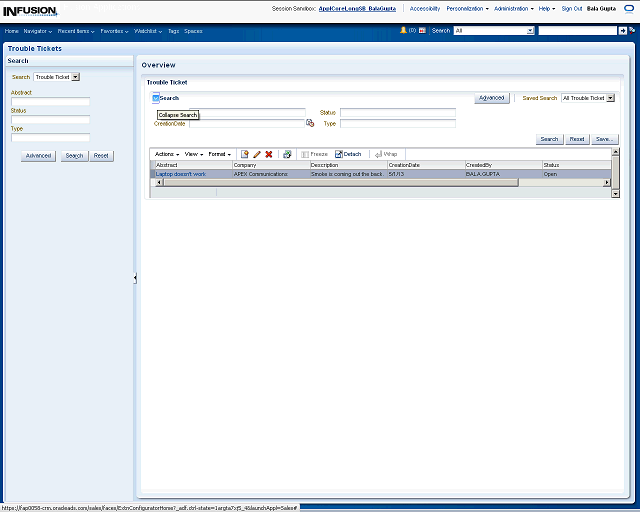
Task: Click the table vertical scroll up arrow
Action: (616, 151)
